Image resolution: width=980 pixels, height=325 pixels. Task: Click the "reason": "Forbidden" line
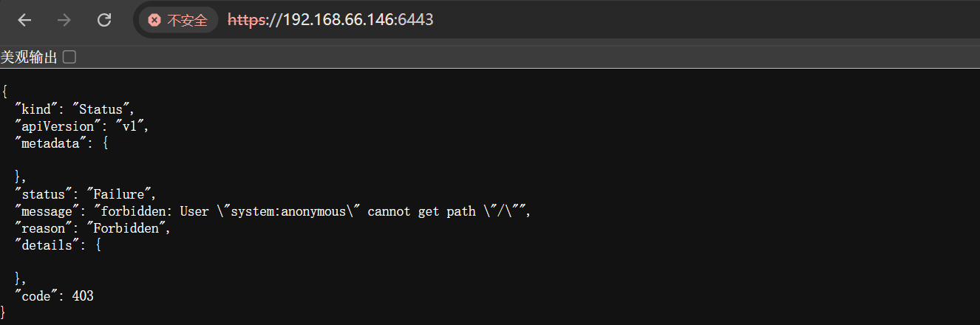(92, 228)
